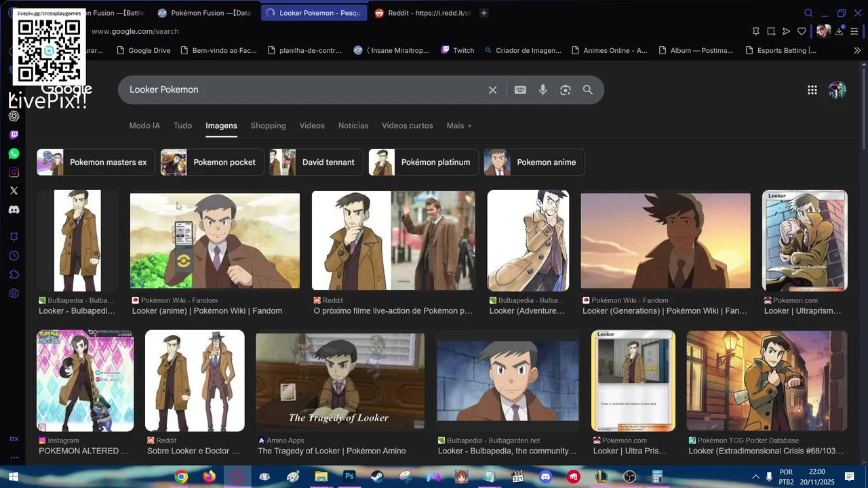Click the pin icon in the address bar
Screen dimensions: 868x488
(755, 31)
